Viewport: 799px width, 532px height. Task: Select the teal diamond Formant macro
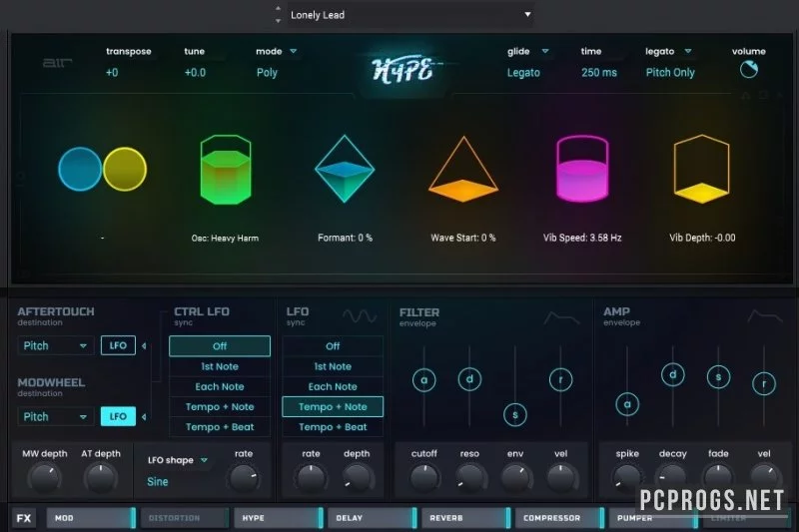tap(345, 169)
